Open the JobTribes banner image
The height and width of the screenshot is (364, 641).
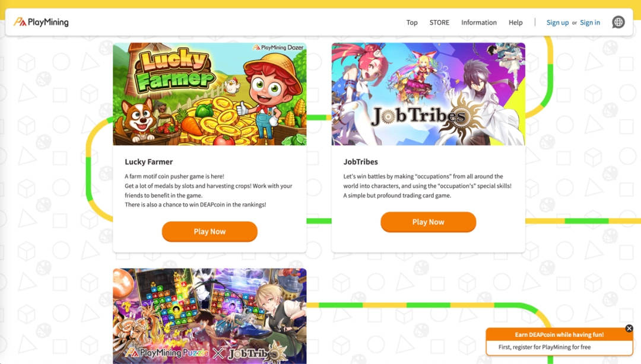[x=428, y=94]
